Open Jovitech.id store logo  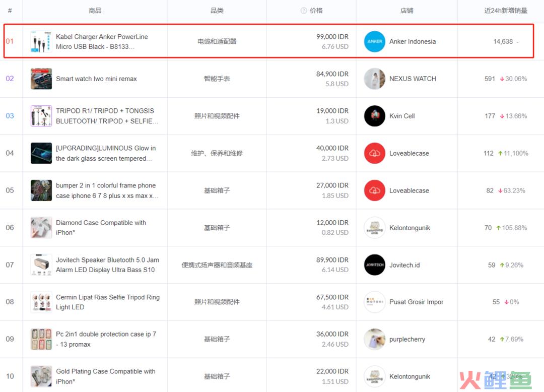[374, 265]
